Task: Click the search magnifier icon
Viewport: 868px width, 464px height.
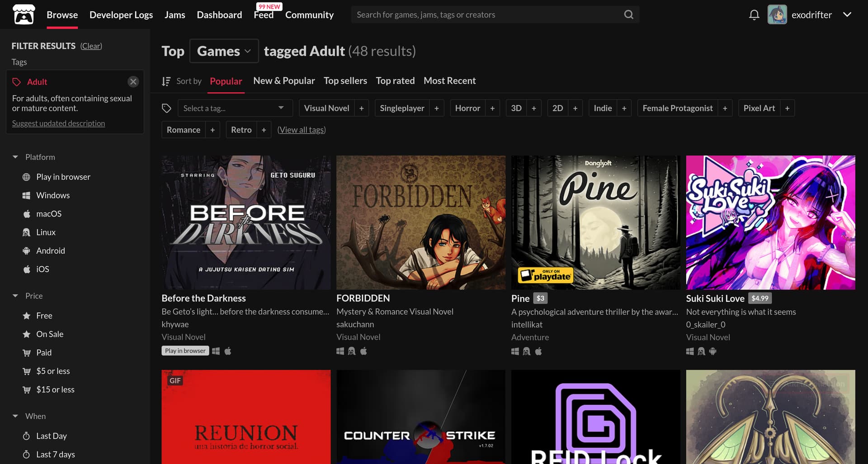Action: (x=628, y=14)
